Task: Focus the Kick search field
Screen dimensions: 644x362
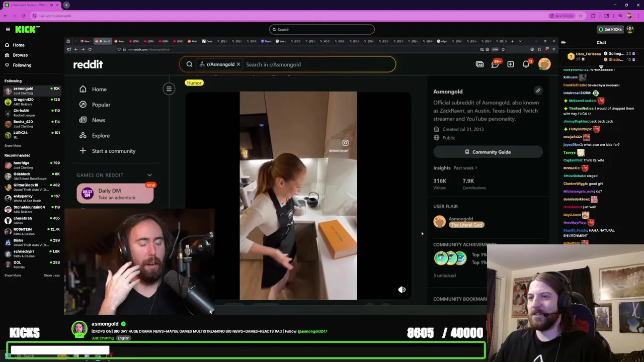Action: 322,30
